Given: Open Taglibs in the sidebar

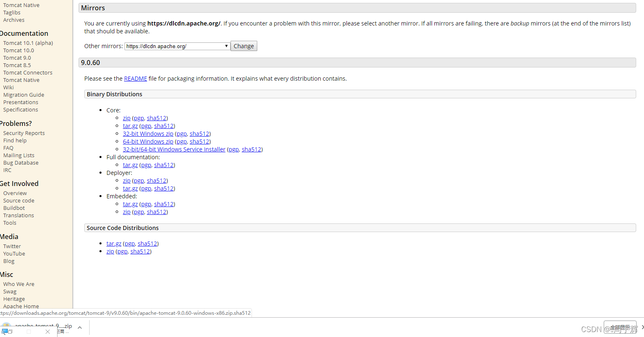Looking at the screenshot, I should pos(12,13).
